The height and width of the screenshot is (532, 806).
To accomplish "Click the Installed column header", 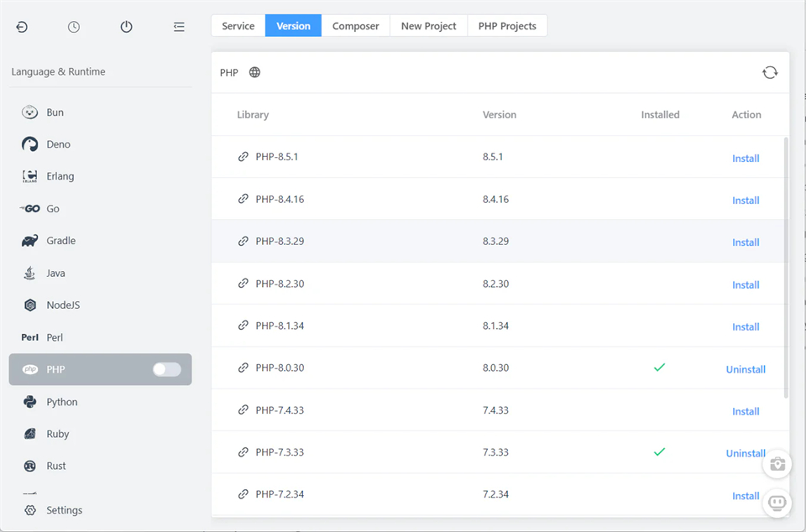I will pyautogui.click(x=660, y=114).
